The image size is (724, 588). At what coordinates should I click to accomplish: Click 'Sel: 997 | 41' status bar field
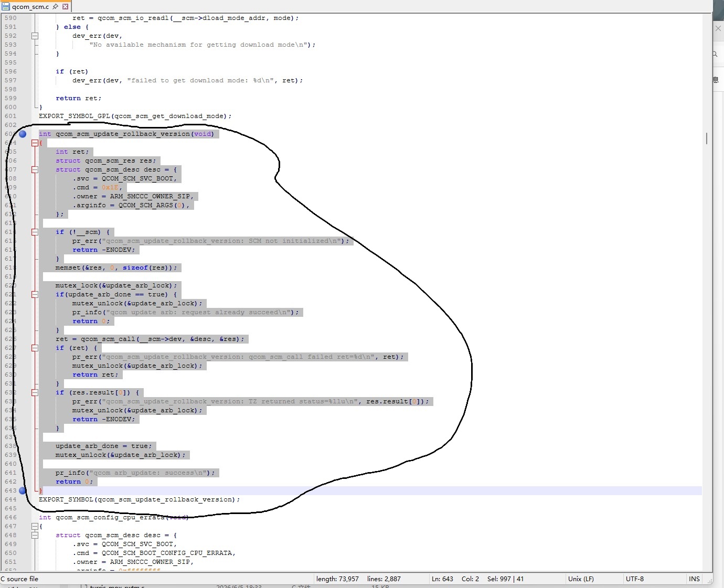coord(505,579)
